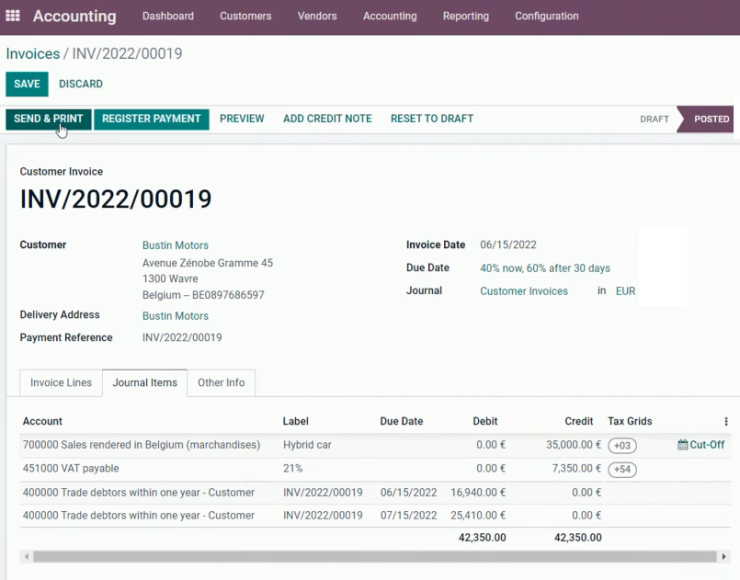Screen dimensions: 740x580
Task: Open the Configuration menu
Action: [x=547, y=16]
